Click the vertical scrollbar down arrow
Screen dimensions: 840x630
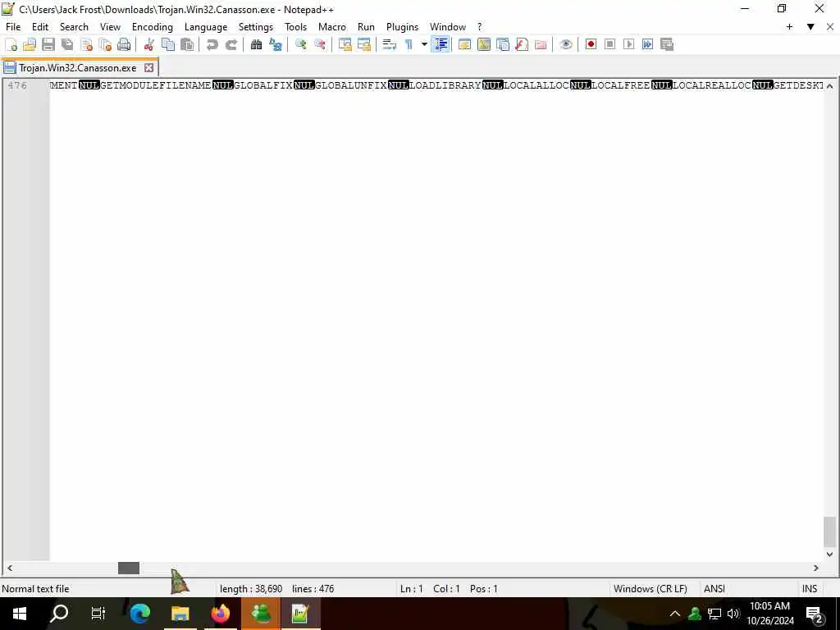tap(829, 555)
